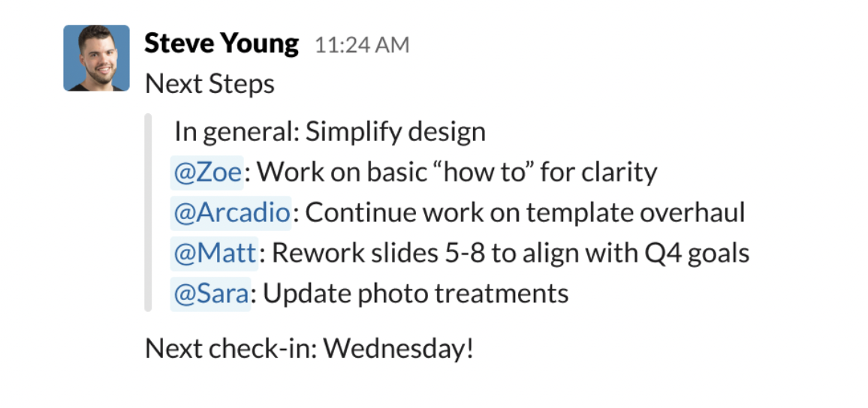The height and width of the screenshot is (408, 868).
Task: Click "Update photo treatments" text
Action: pyautogui.click(x=415, y=292)
